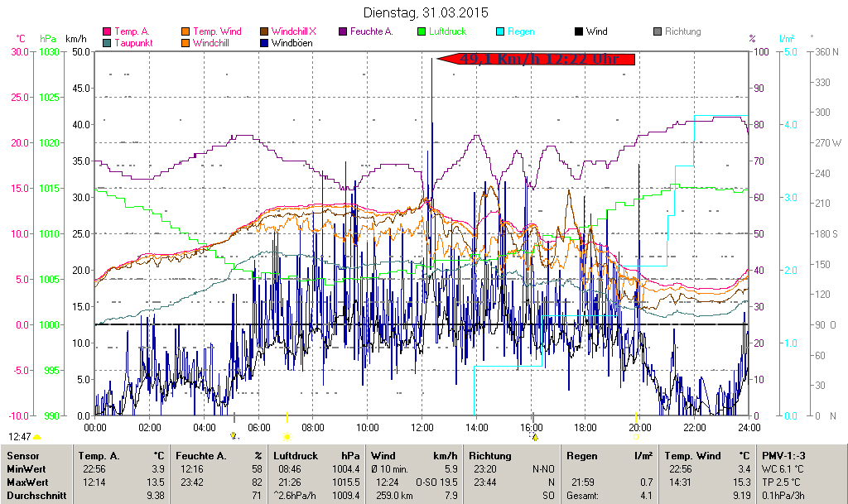Viewport: 848px width, 504px height.
Task: Click the 12:00 label on time axis
Action: click(422, 427)
